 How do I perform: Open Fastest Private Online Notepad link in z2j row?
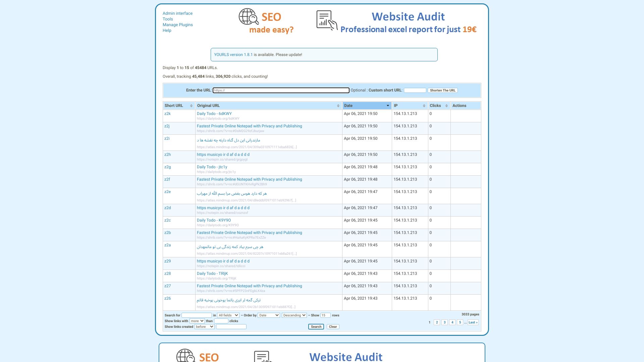click(x=249, y=126)
